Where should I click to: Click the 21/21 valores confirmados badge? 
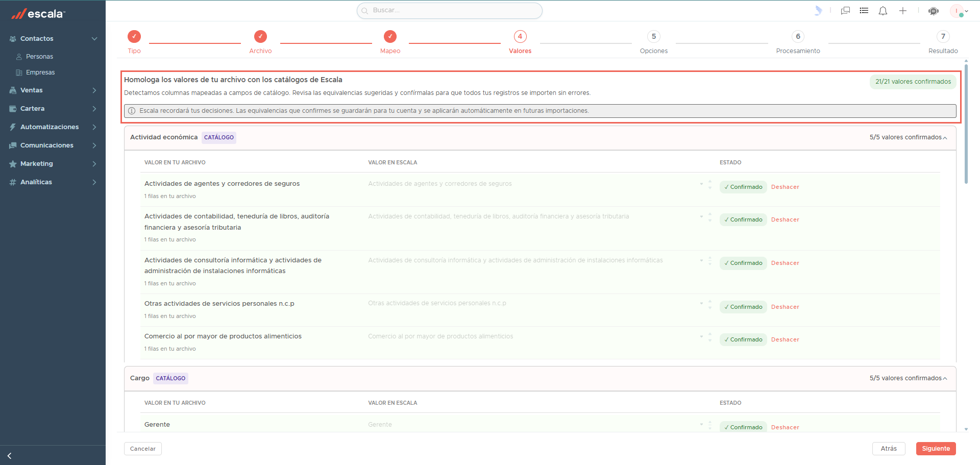(x=913, y=82)
